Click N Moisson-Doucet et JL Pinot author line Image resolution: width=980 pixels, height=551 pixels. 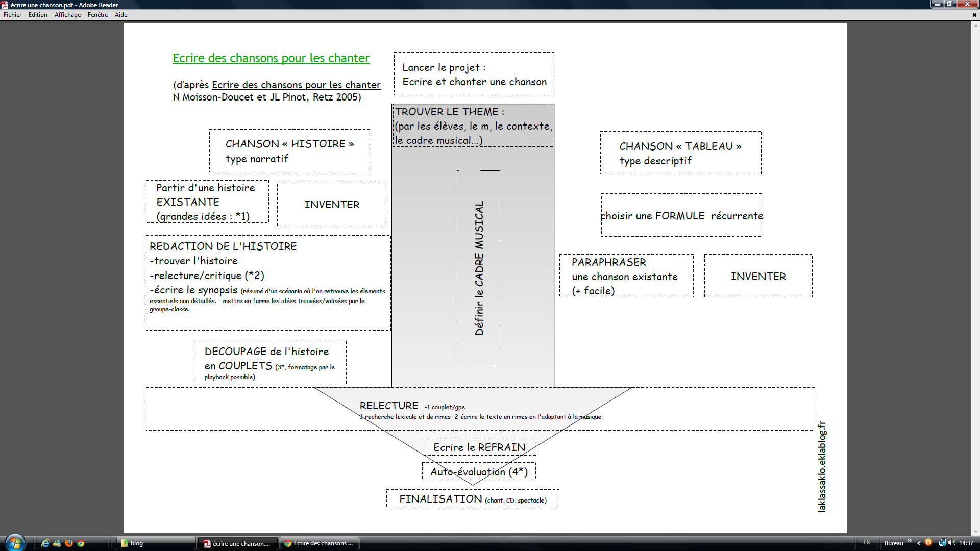(x=267, y=97)
